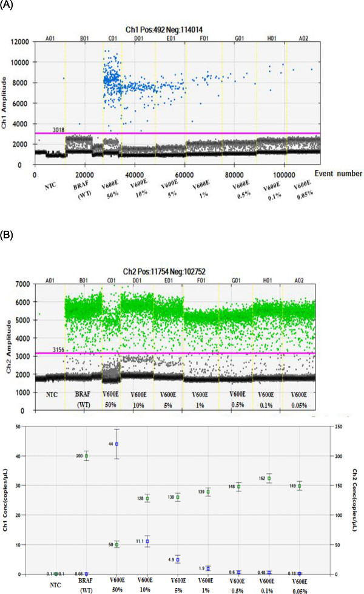Click the rotated 'V600E 50%' label under Ch1 plot

(110, 189)
